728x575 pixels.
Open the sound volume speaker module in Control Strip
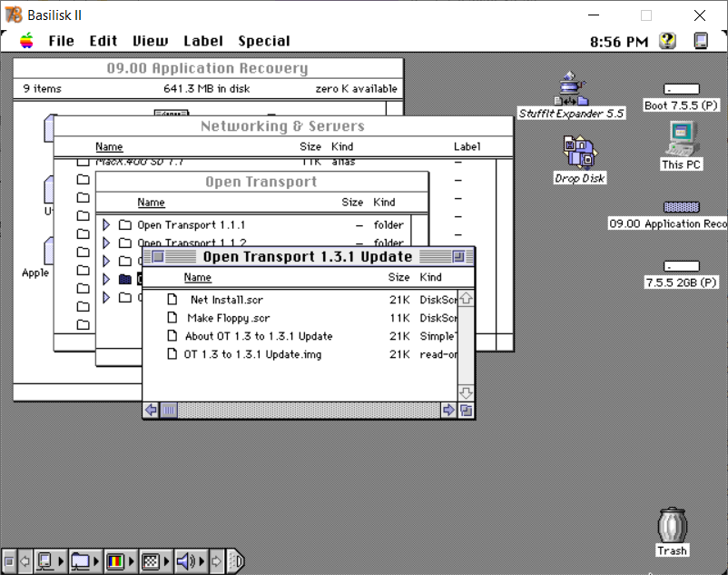pos(192,561)
